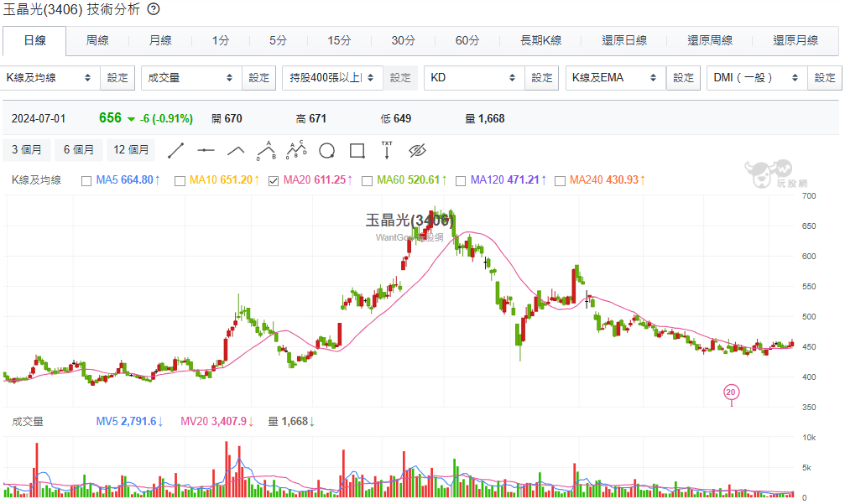Select the angle trend line tool

click(236, 151)
